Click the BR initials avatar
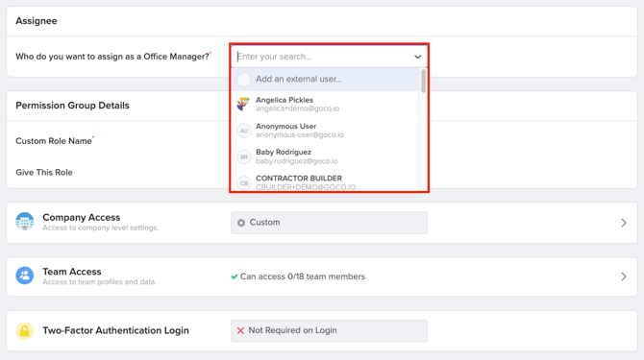Image resolution: width=644 pixels, height=360 pixels. 244,157
